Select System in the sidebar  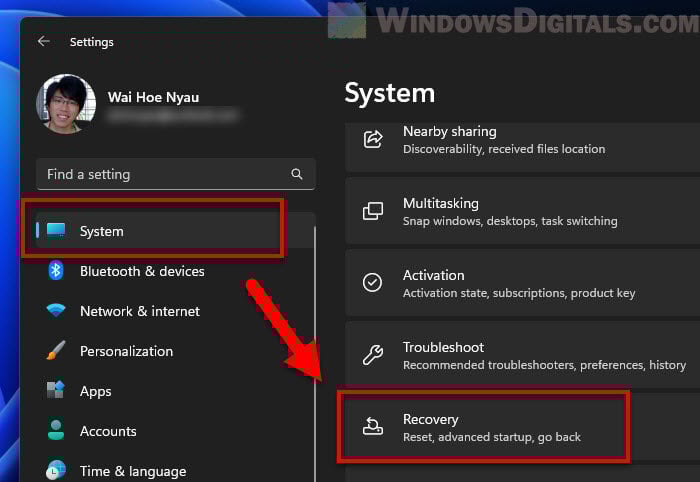(175, 231)
